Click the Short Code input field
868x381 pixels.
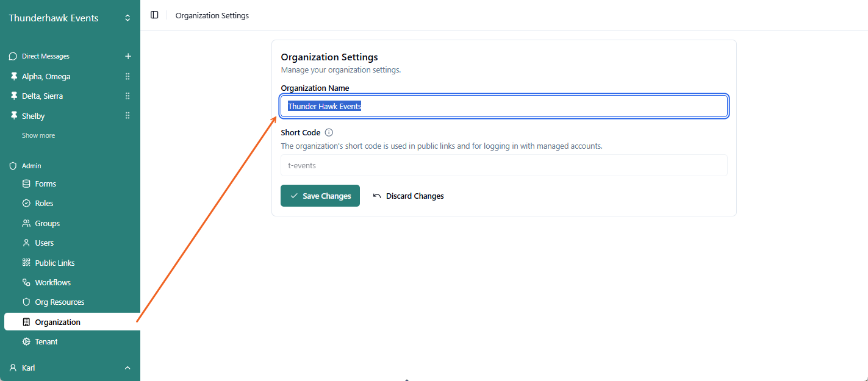(504, 165)
